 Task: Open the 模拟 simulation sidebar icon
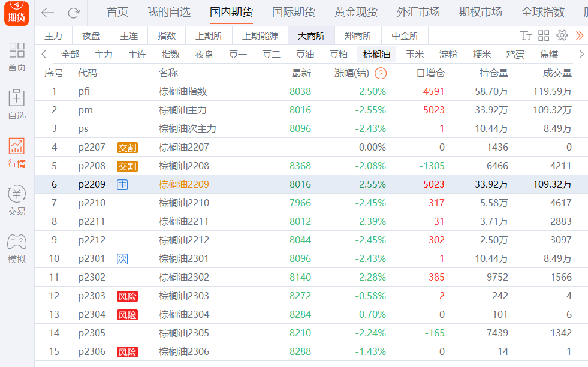[x=16, y=248]
